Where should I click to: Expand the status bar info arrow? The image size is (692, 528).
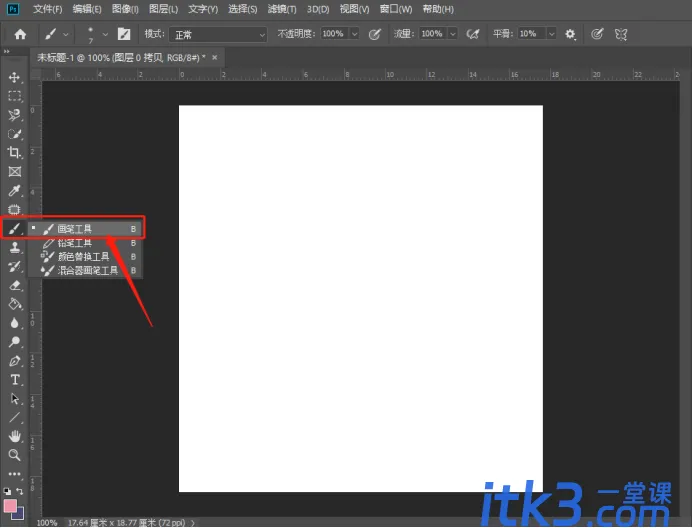coord(193,523)
